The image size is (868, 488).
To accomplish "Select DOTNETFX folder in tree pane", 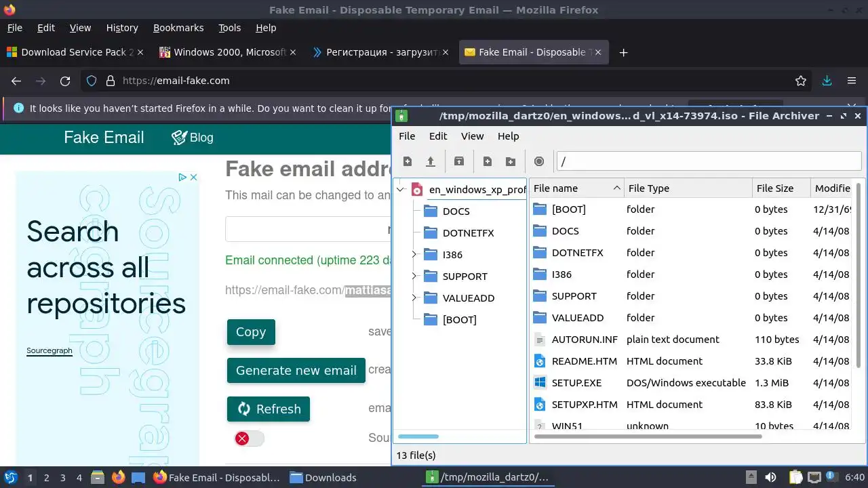I will [468, 233].
